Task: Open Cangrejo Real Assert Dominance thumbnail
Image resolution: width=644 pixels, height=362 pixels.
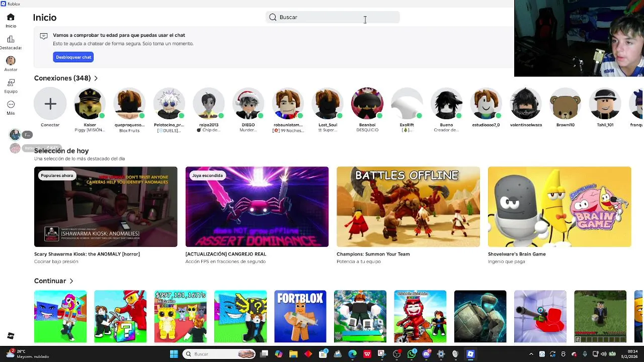Action: (x=257, y=207)
